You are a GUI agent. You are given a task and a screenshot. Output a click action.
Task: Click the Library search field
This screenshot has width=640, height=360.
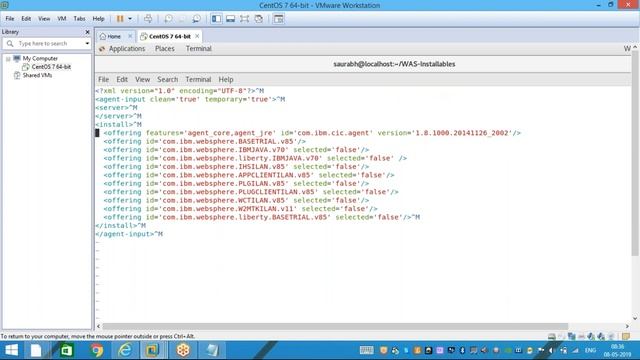[47, 43]
